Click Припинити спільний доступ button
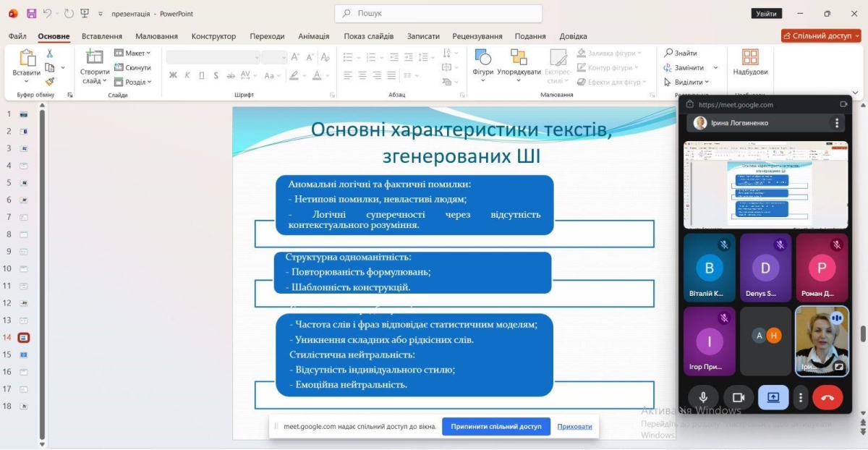 pos(496,426)
